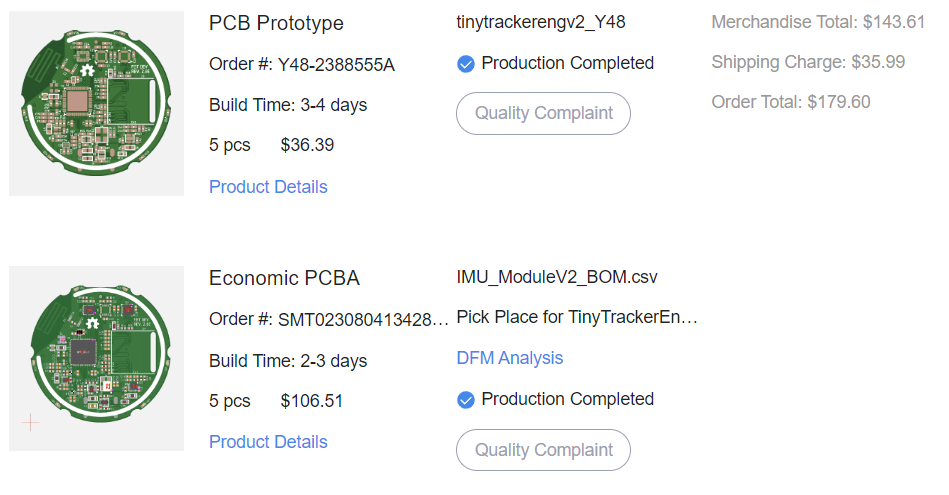Open Product Details for the Economic PCBA order

pos(268,442)
